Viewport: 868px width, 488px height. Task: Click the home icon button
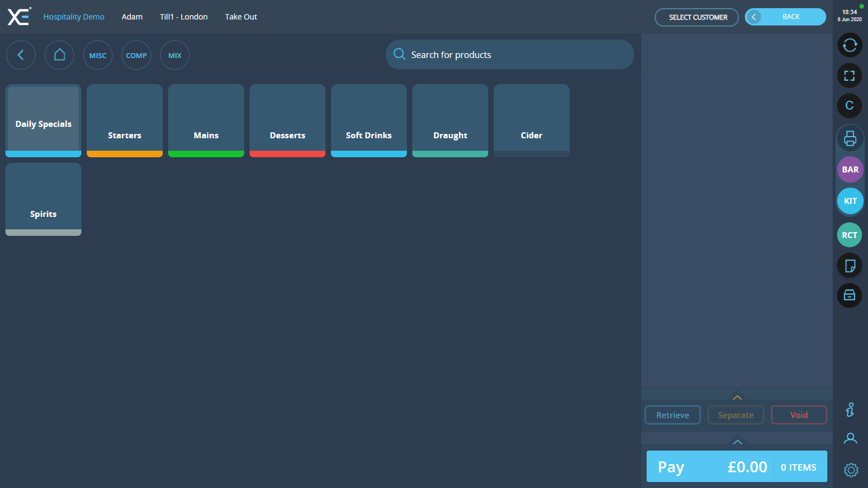(60, 55)
